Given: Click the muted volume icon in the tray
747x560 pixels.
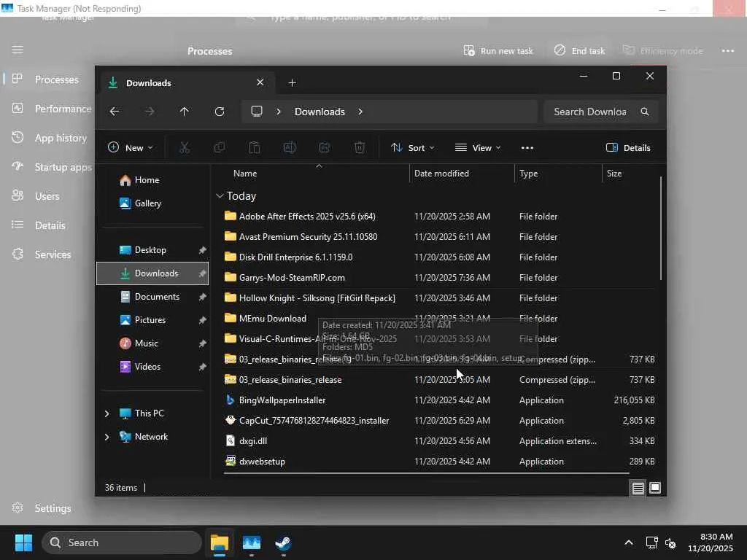Looking at the screenshot, I should coord(671,542).
